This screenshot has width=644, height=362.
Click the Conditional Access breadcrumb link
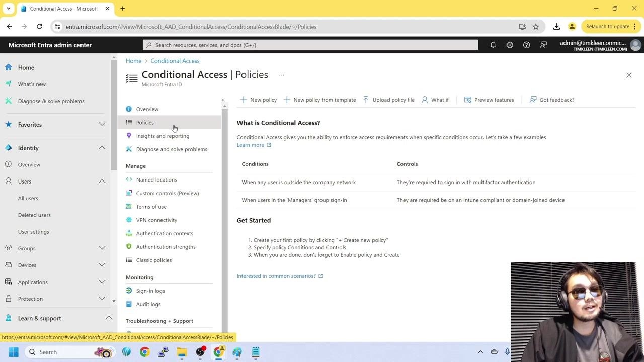pyautogui.click(x=175, y=61)
